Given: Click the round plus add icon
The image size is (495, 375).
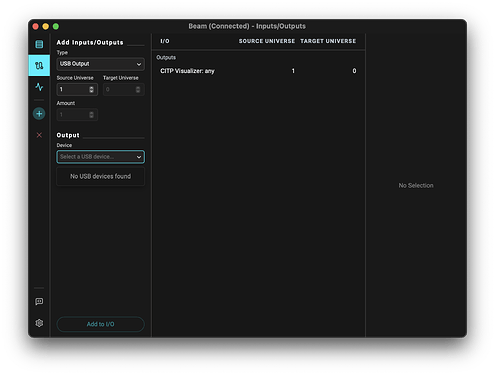Looking at the screenshot, I should (39, 114).
